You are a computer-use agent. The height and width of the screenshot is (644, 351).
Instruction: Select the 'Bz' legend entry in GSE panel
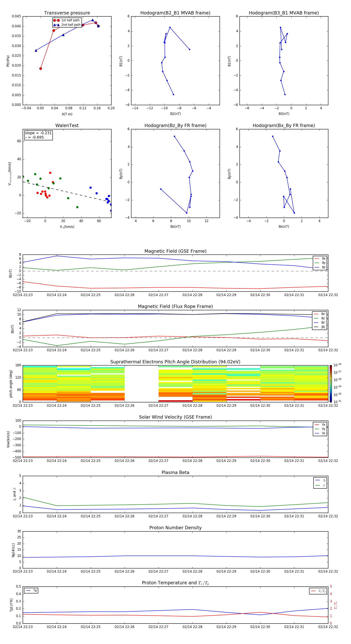pos(320,267)
